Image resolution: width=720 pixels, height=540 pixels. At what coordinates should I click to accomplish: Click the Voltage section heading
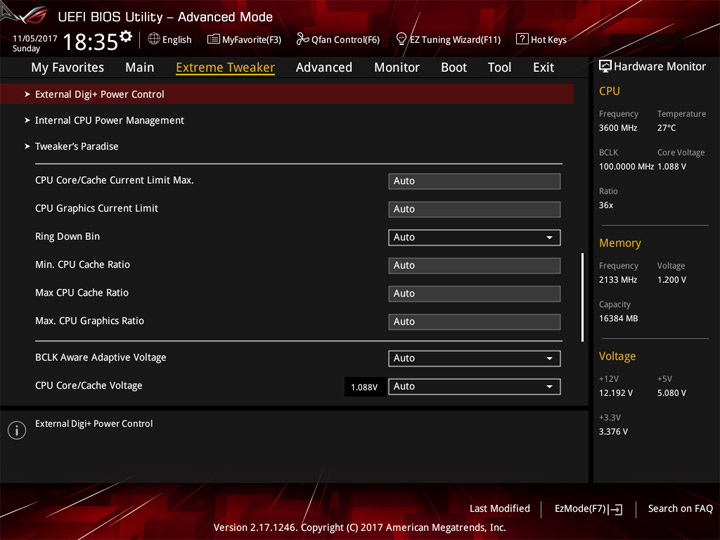pos(617,356)
